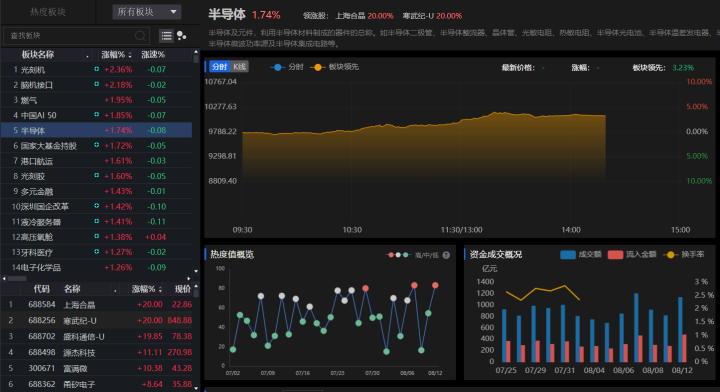Open stock 寒武纪-U row
The width and height of the screenshot is (720, 392).
click(96, 320)
